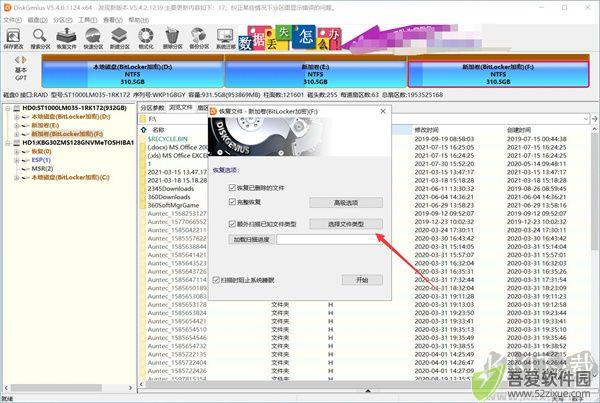Collapse the HD1:KBG30ZMS128GNVMeTOSHIBA disk node
The height and width of the screenshot is (403, 600).
[8, 143]
